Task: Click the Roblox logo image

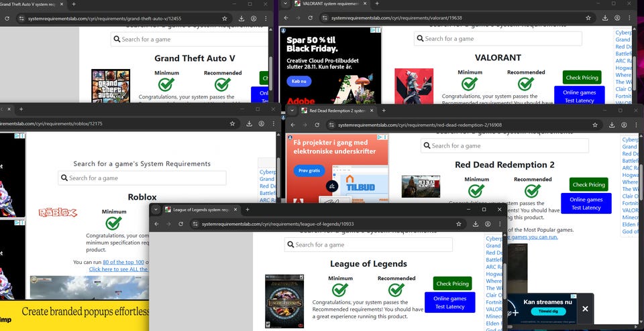Action: point(58,212)
